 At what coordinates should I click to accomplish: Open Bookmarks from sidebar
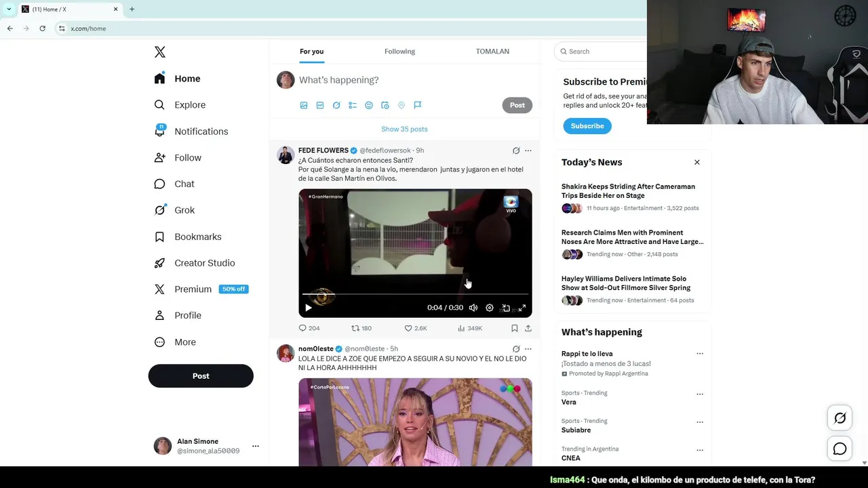[188, 237]
